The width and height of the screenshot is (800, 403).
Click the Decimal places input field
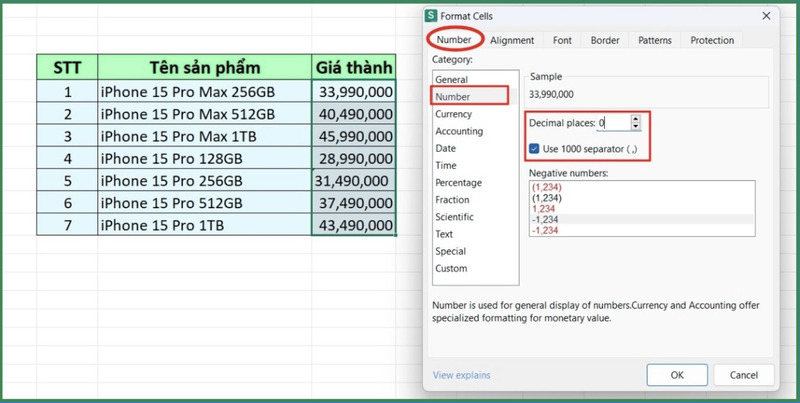coord(613,122)
